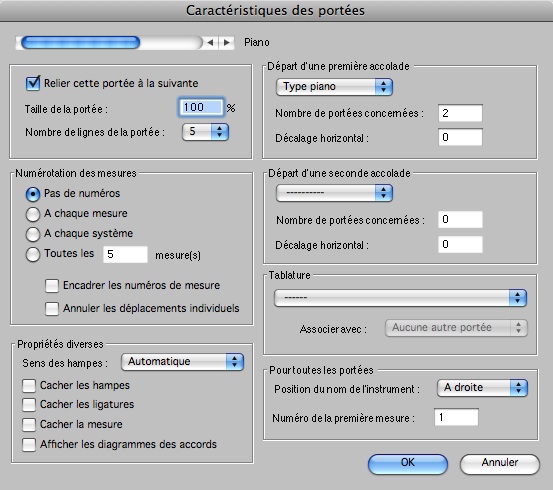
Task: Click the 'Taille de la portée' percent field
Action: [201, 107]
